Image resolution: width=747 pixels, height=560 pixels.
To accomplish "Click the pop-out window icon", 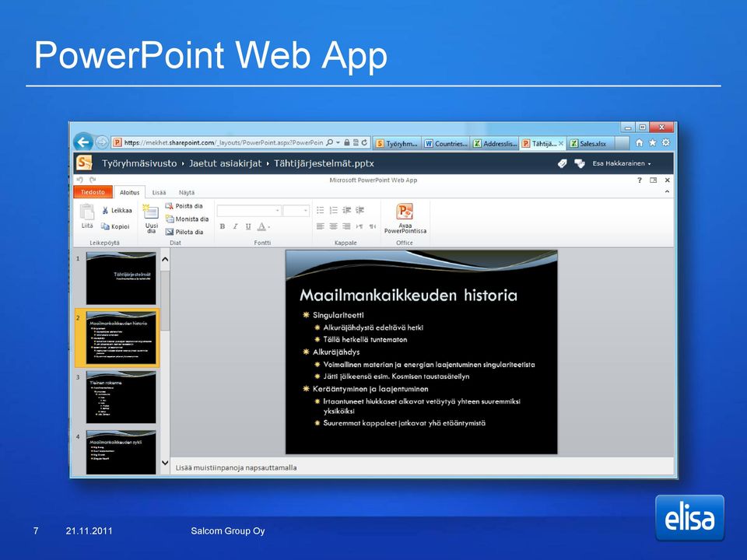I will [x=653, y=180].
